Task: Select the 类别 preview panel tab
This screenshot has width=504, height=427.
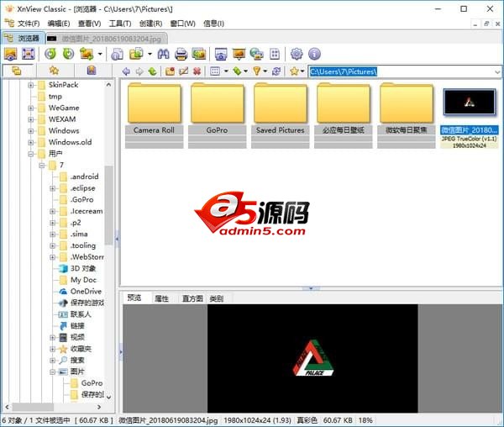Action: coord(217,298)
